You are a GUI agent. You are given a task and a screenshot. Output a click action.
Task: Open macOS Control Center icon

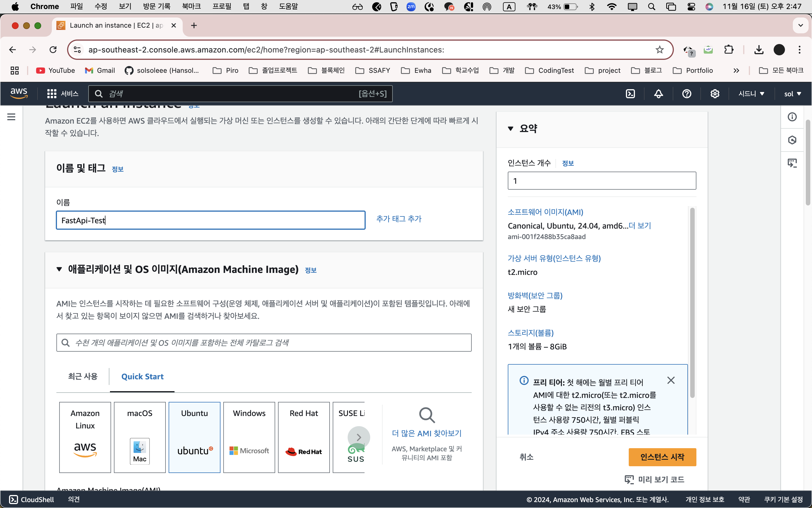691,7
